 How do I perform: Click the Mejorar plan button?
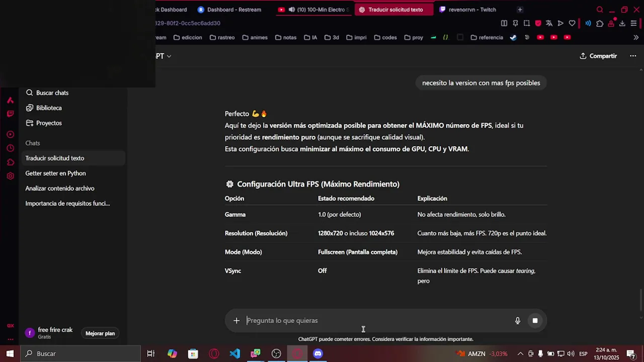100,333
